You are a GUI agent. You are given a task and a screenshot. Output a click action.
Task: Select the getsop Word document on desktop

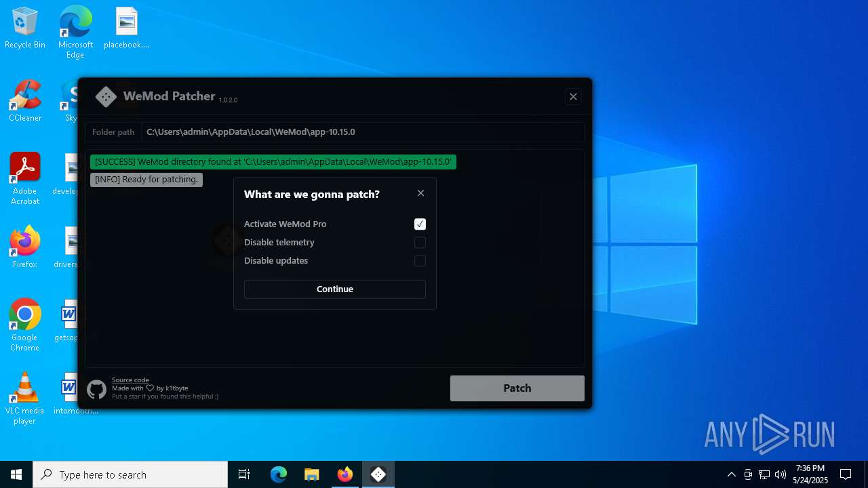(x=69, y=321)
